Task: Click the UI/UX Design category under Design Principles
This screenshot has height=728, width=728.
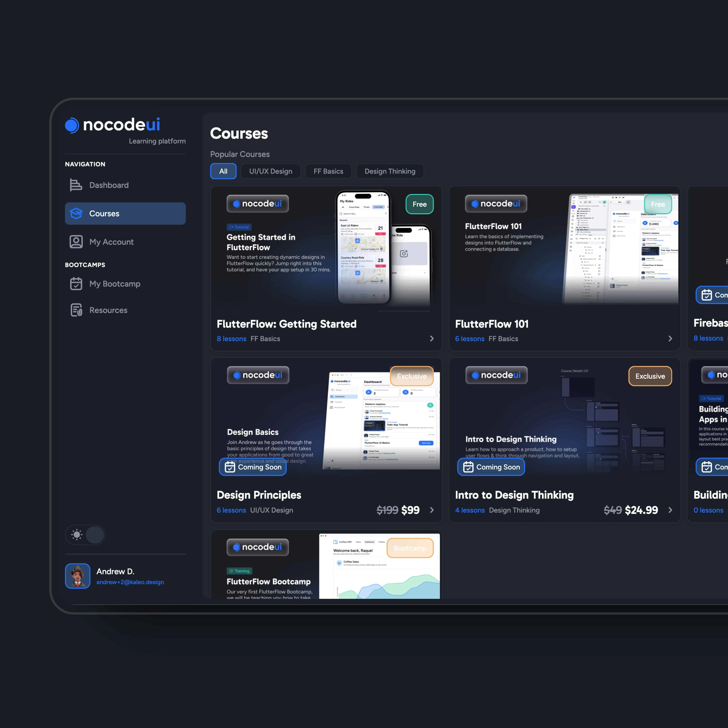Action: coord(272,510)
